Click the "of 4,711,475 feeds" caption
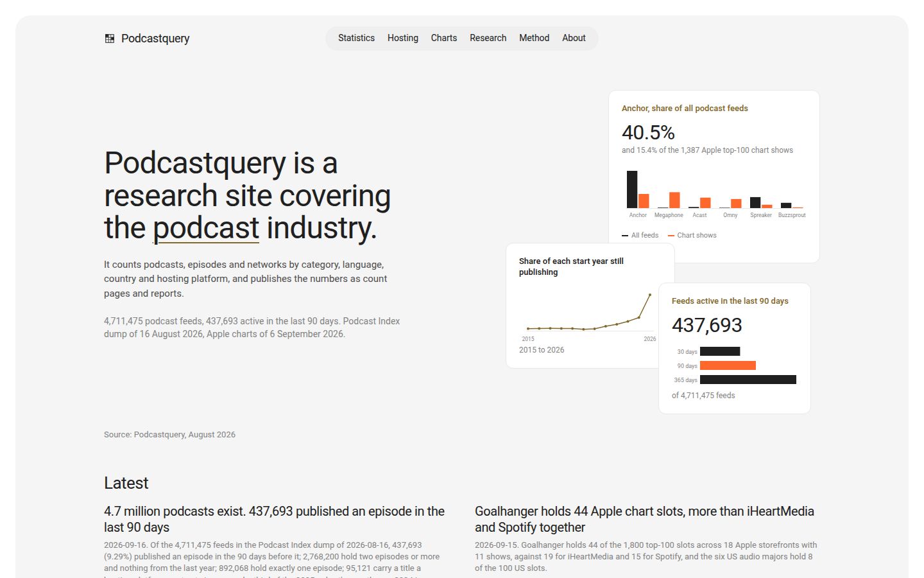This screenshot has height=578, width=924. pos(703,396)
